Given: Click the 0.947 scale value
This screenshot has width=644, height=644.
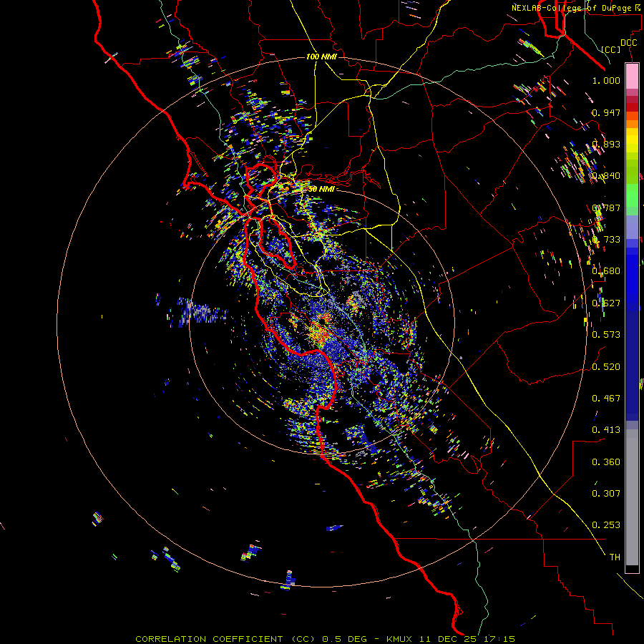Looking at the screenshot, I should coord(606,112).
